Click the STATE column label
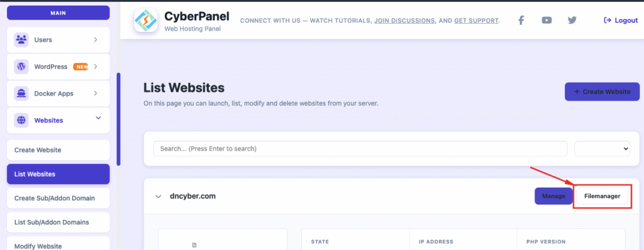This screenshot has width=644, height=250. (x=320, y=242)
